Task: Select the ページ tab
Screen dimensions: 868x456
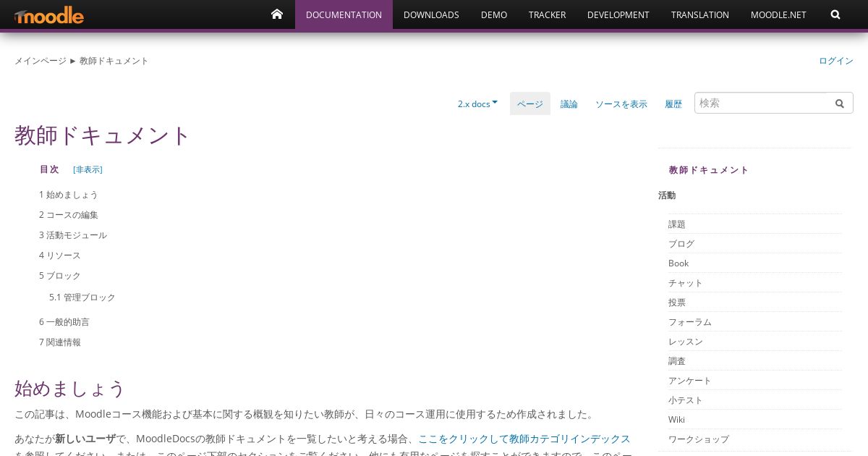Action: (530, 104)
